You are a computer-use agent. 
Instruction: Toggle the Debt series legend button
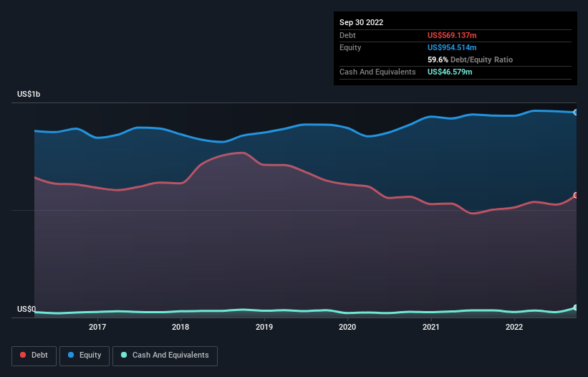pos(34,355)
